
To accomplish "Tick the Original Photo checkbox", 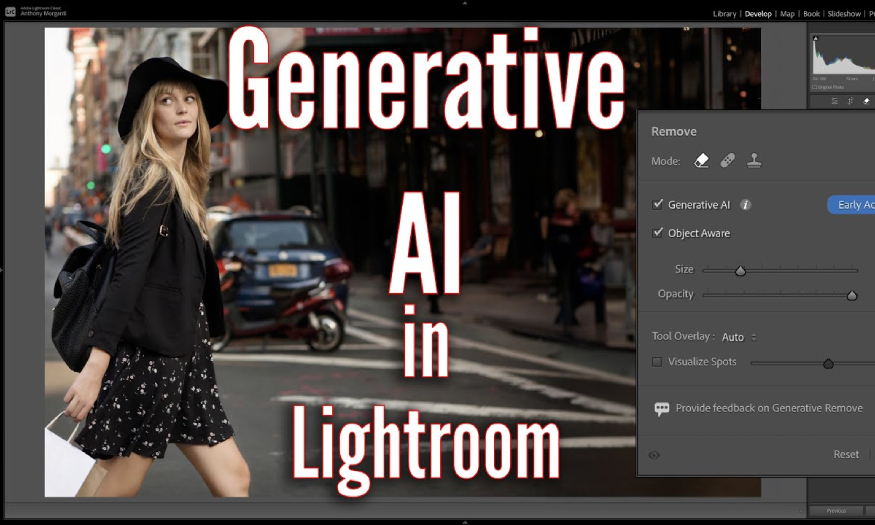I will point(814,87).
